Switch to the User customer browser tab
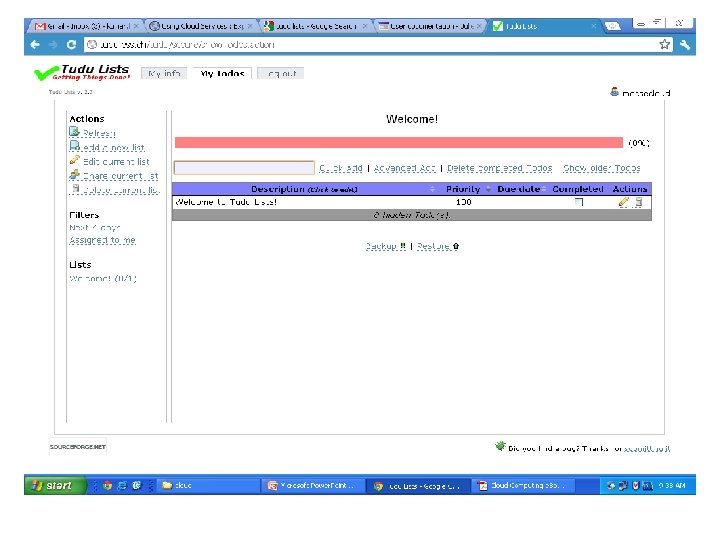 [x=430, y=26]
